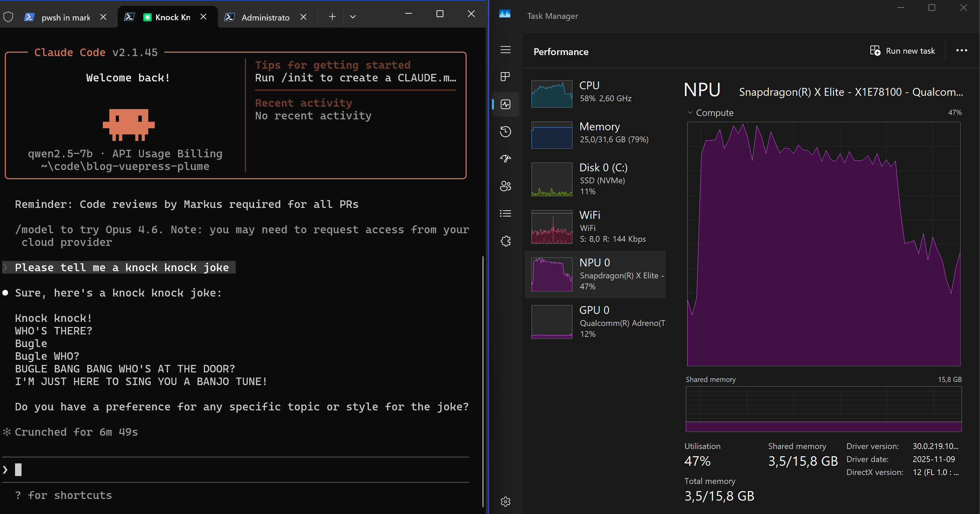Switch to the Administrato terminal tab

(x=265, y=17)
